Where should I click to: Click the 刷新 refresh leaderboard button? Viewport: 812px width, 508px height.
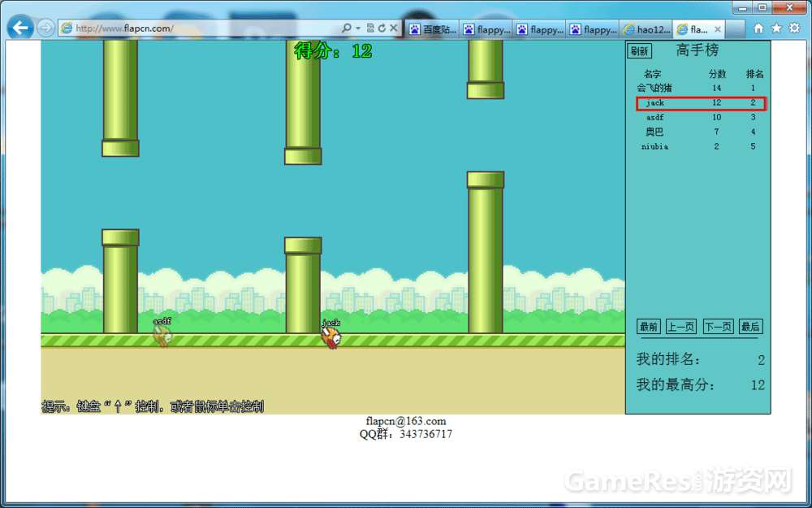tap(640, 50)
